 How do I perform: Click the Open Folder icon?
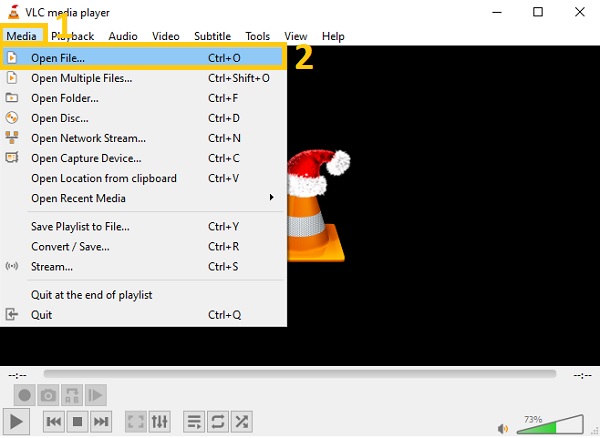[12, 98]
